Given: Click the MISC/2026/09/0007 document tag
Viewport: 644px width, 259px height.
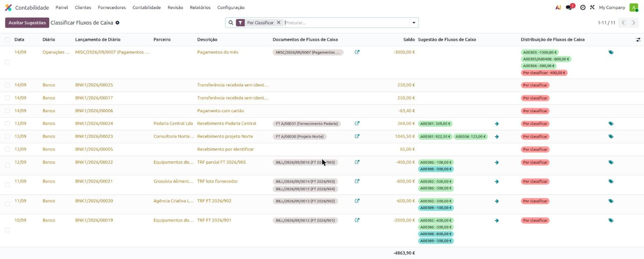Looking at the screenshot, I should tap(308, 52).
